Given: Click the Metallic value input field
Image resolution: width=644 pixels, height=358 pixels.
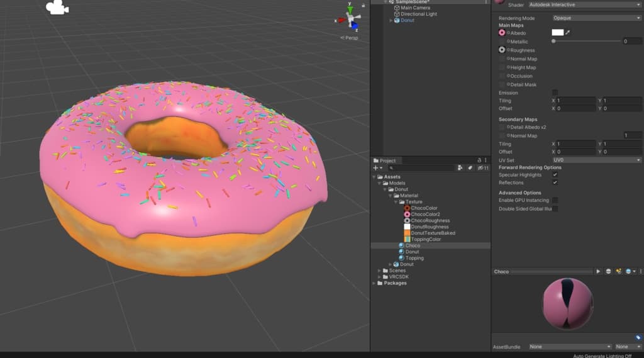Looking at the screenshot, I should [x=632, y=41].
